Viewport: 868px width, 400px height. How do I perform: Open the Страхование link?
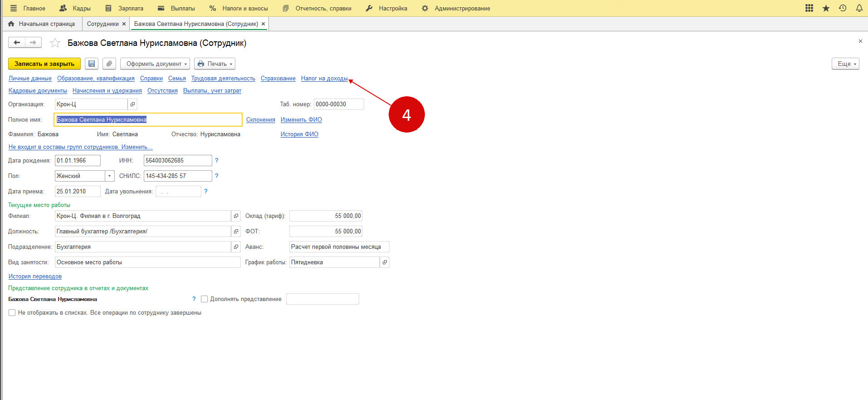(278, 79)
